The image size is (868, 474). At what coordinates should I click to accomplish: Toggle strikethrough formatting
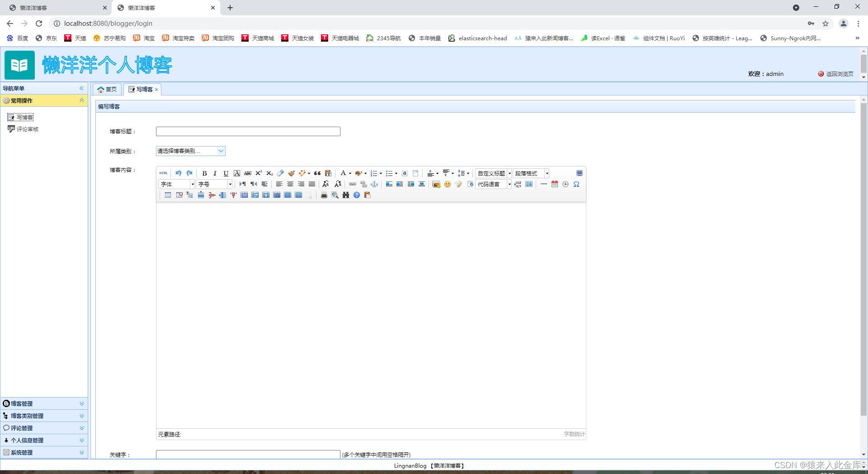coord(248,173)
